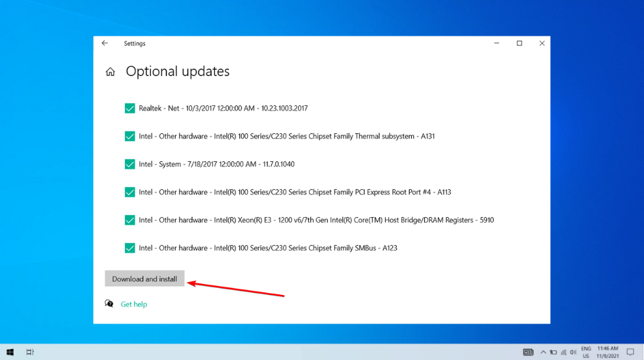Maximize the Settings window
644x360 pixels.
[x=519, y=43]
